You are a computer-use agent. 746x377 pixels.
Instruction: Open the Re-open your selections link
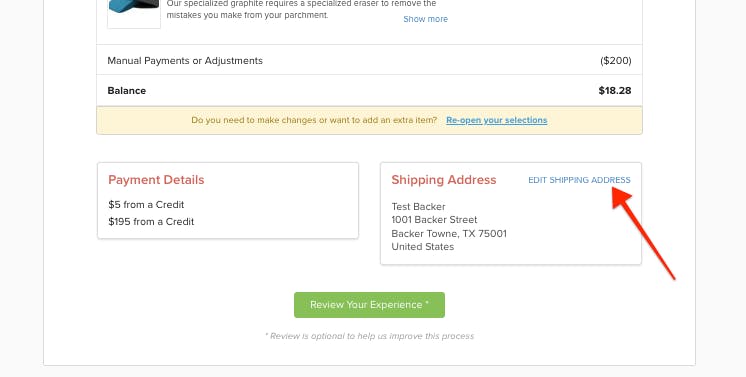[x=497, y=120]
